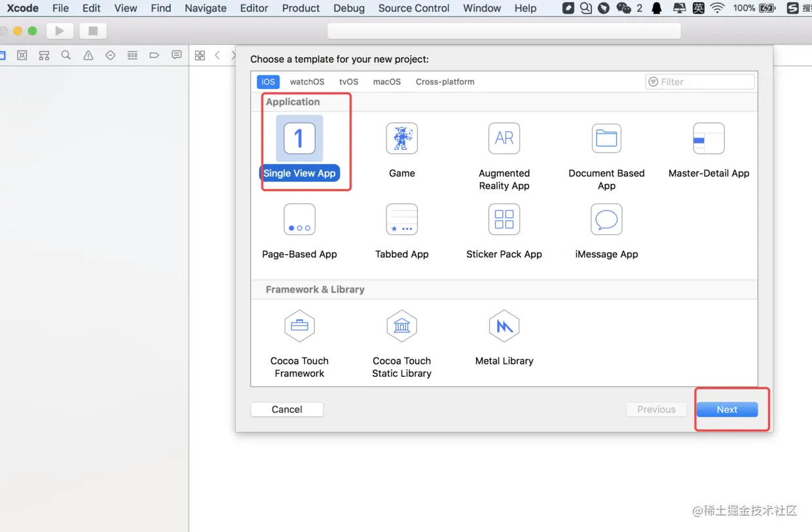
Task: Click the QQ penguin menu bar icon
Action: [x=657, y=8]
